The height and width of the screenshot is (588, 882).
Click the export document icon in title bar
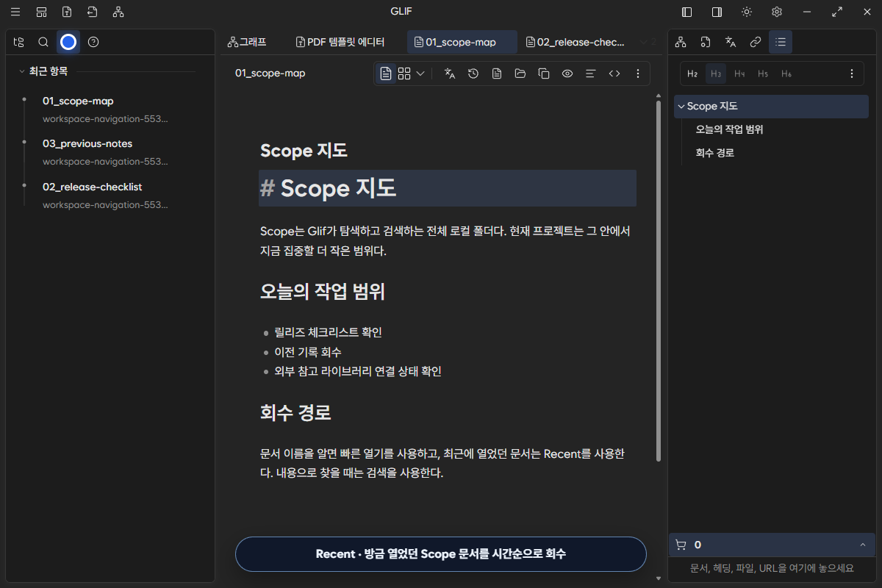click(x=92, y=12)
